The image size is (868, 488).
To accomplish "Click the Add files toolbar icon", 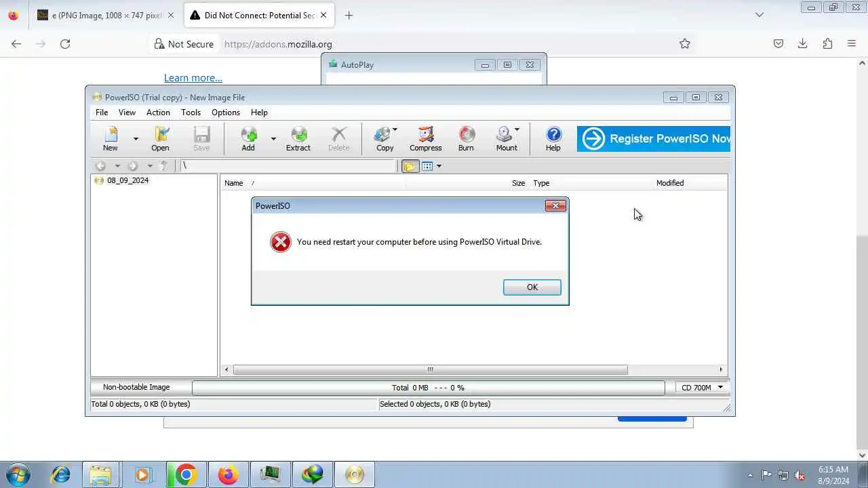I will coord(248,138).
